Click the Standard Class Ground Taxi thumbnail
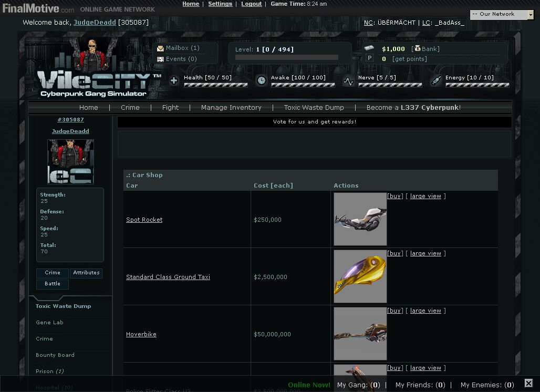 pos(360,276)
